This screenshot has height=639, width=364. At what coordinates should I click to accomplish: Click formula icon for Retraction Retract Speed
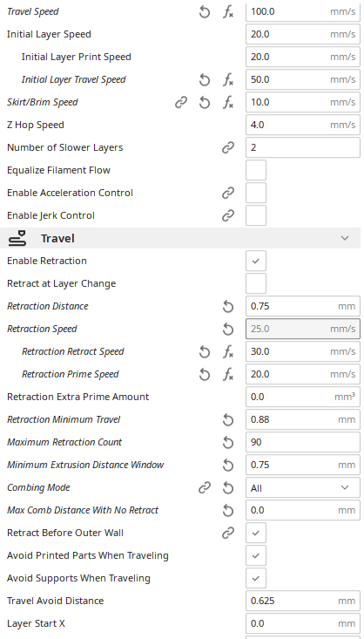tap(228, 351)
